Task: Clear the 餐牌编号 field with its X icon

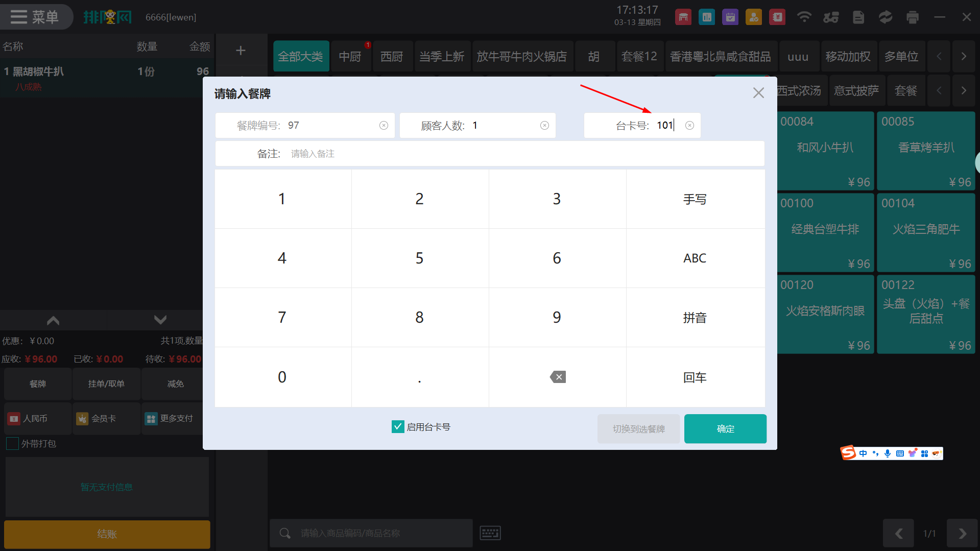Action: (384, 126)
